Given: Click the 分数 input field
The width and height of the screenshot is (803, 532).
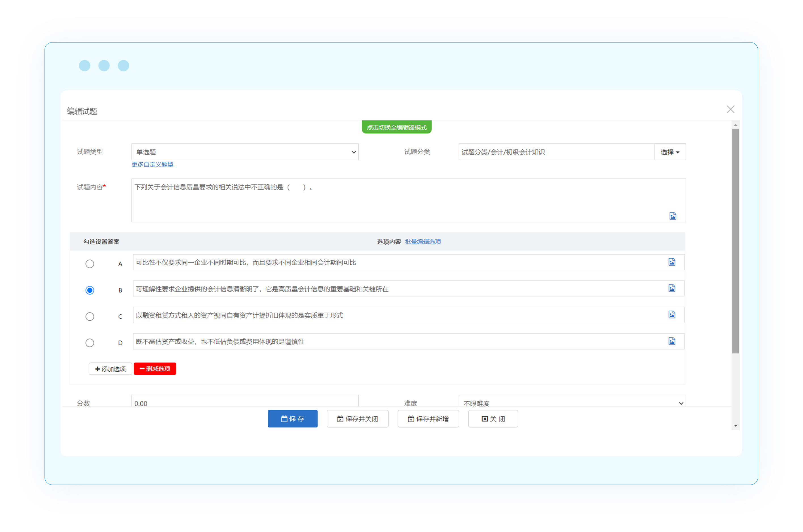Looking at the screenshot, I should (244, 402).
